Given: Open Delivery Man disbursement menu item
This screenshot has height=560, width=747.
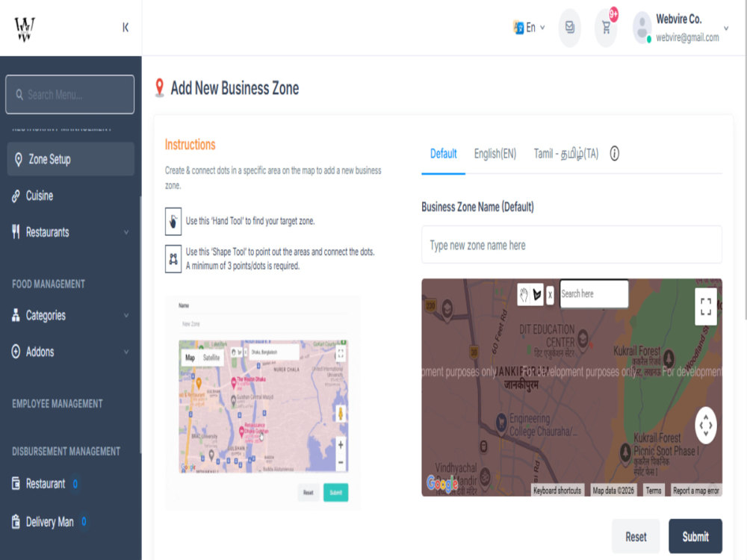Looking at the screenshot, I should pos(70,521).
